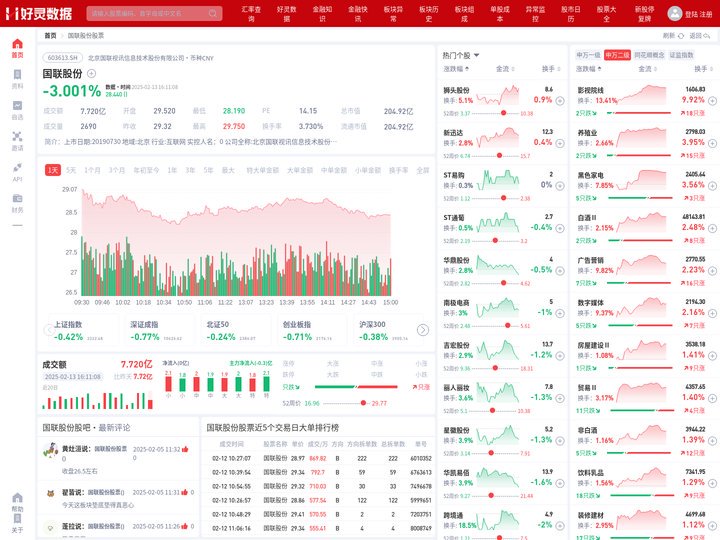
Task: Add 养殖业 sector with plus icon
Action: [x=712, y=143]
